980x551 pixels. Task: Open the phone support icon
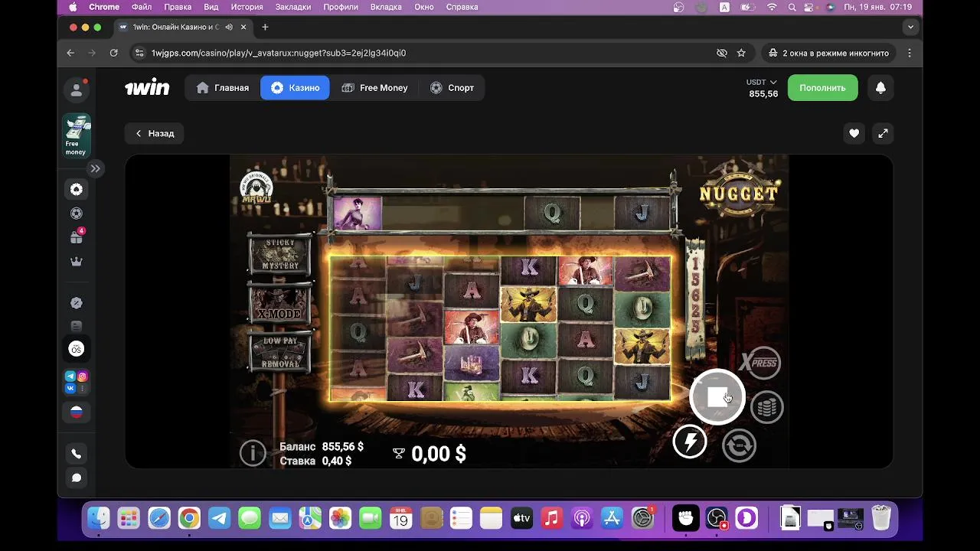[x=77, y=454]
